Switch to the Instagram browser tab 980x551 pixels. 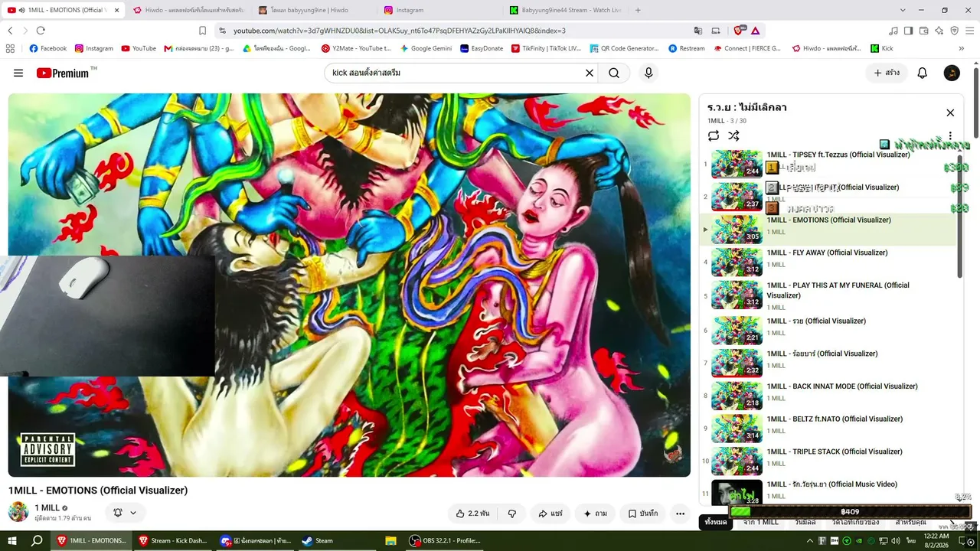[x=439, y=10]
